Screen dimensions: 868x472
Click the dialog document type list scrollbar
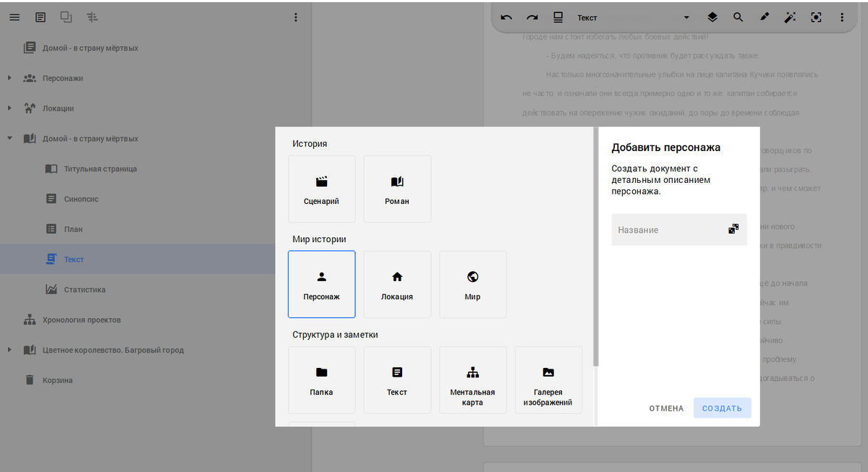(x=595, y=247)
